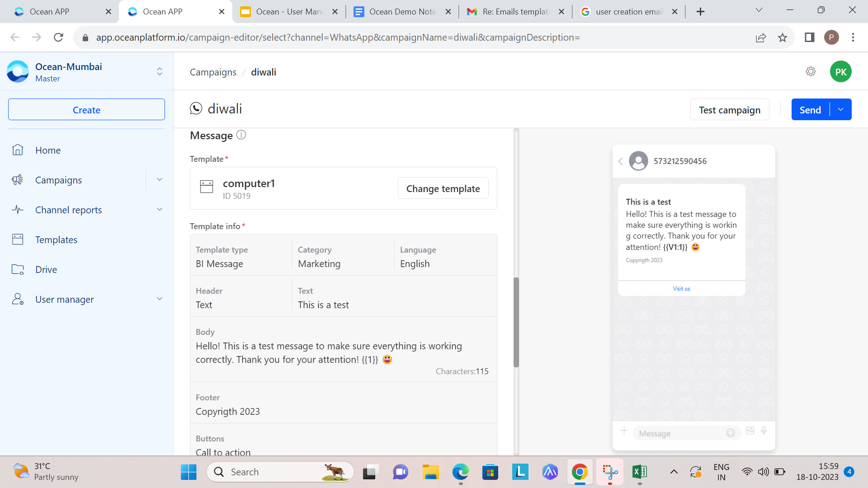
Task: Click Visit us link in preview
Action: [x=681, y=289]
